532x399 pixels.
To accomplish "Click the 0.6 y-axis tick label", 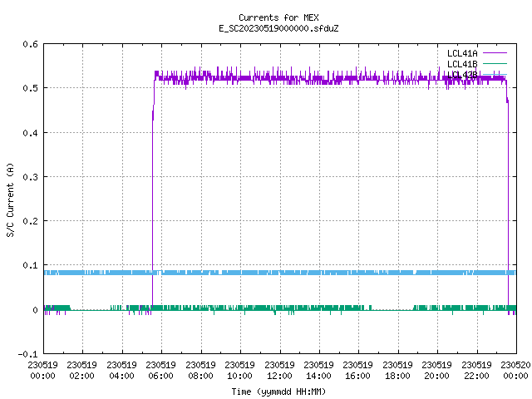I will [30, 44].
